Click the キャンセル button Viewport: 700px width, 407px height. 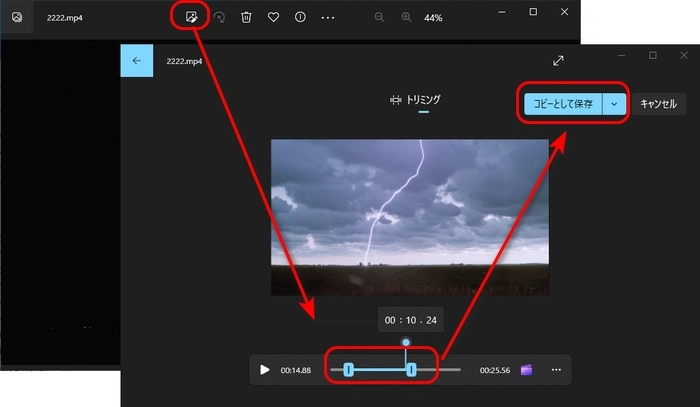click(658, 103)
